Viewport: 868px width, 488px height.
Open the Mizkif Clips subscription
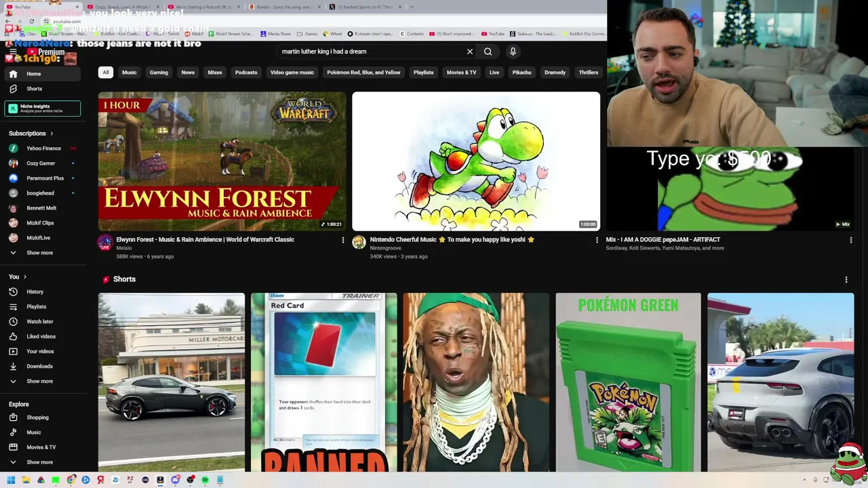(x=42, y=223)
